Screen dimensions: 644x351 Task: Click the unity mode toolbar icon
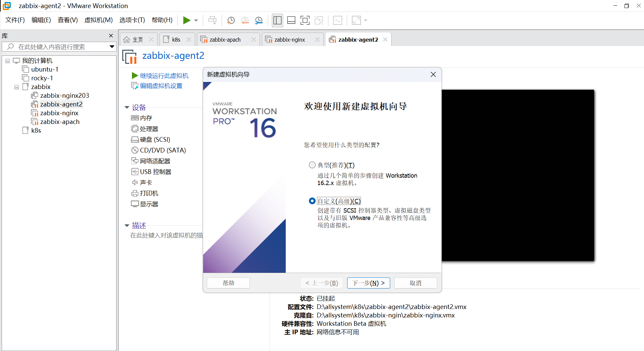[319, 20]
